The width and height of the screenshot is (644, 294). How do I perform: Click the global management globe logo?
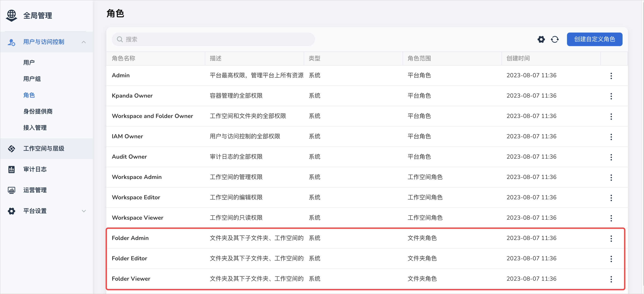[12, 16]
